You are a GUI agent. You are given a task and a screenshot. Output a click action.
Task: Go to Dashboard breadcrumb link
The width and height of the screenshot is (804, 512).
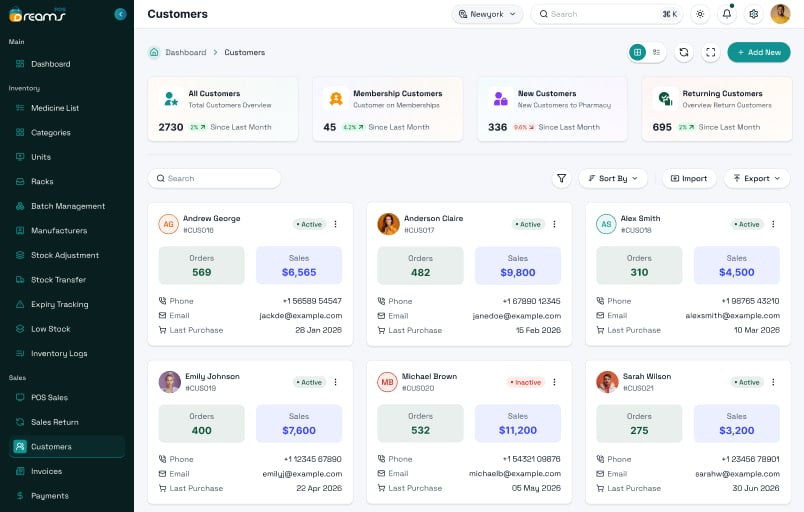(186, 52)
